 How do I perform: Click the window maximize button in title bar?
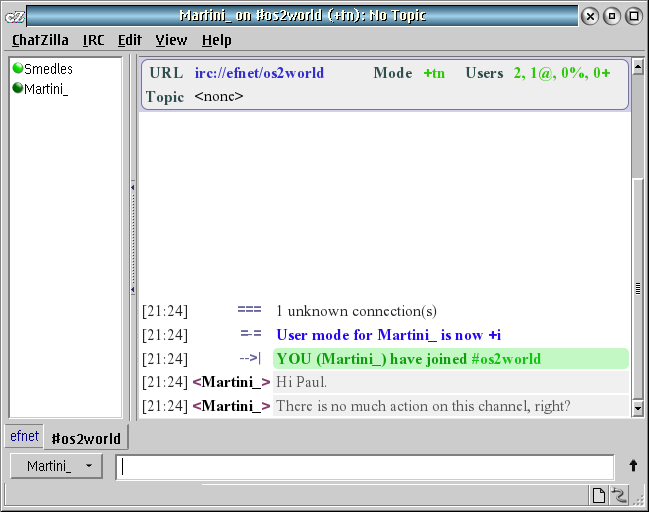click(634, 17)
